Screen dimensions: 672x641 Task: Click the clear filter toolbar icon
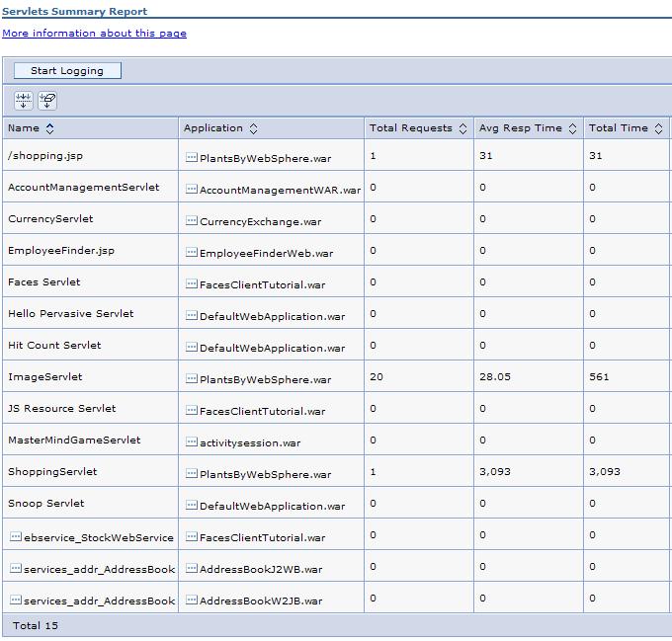point(47,101)
